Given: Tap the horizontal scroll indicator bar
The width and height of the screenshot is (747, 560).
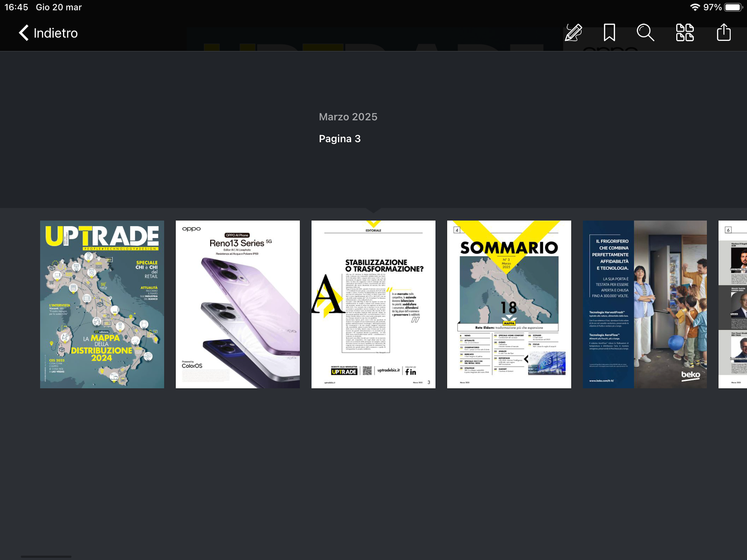Looking at the screenshot, I should point(46,556).
